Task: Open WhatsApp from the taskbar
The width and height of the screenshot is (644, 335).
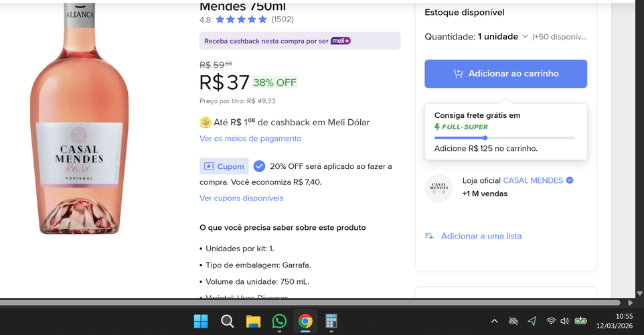Action: [279, 321]
